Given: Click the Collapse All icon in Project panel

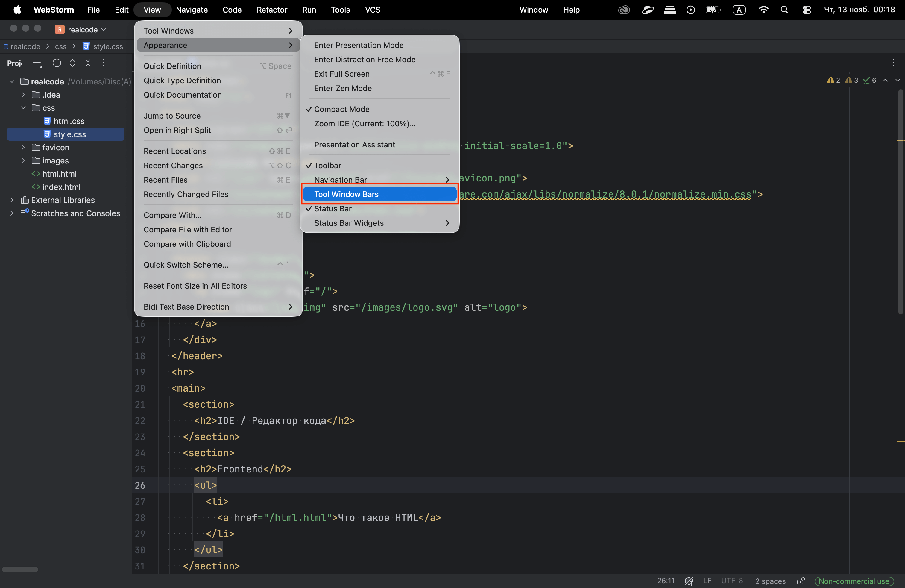Looking at the screenshot, I should 88,63.
